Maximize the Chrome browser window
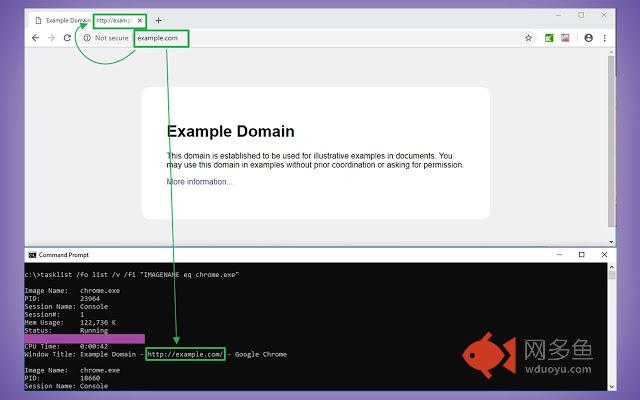Image resolution: width=640 pixels, height=400 pixels. (x=582, y=15)
